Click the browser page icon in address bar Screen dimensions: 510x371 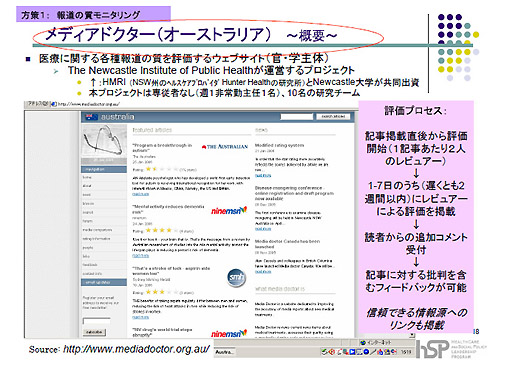[x=54, y=104]
